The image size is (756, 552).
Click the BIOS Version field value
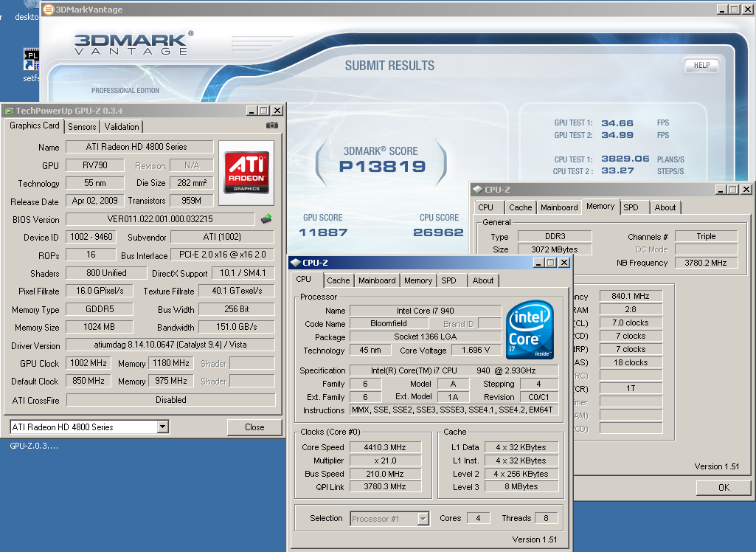coord(160,219)
